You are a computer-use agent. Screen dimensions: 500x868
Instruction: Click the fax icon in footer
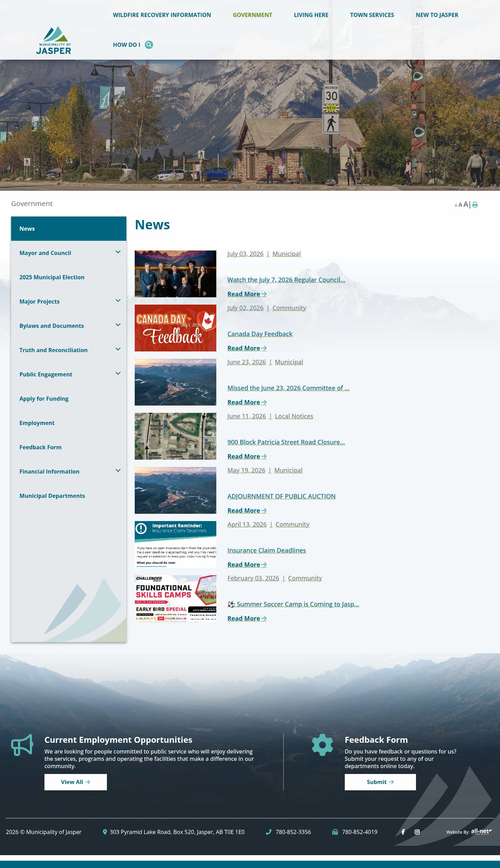[335, 832]
